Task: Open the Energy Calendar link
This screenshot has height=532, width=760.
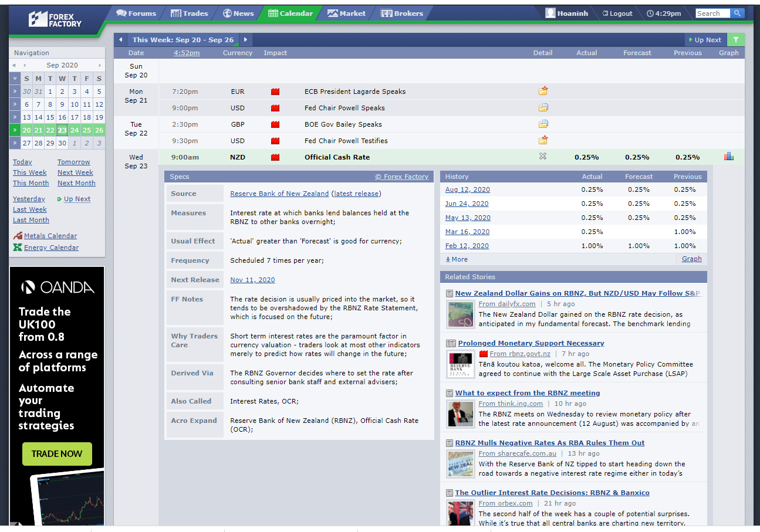Action: point(51,248)
